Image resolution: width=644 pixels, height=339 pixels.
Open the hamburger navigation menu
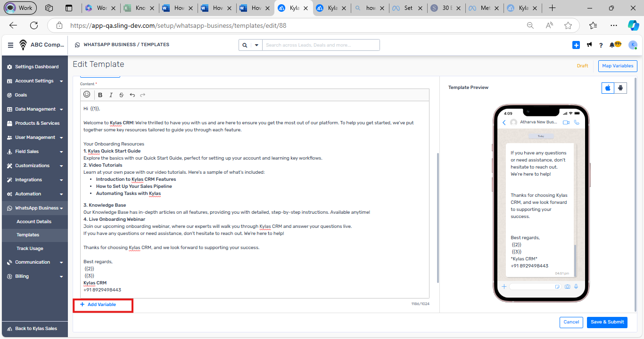10,45
